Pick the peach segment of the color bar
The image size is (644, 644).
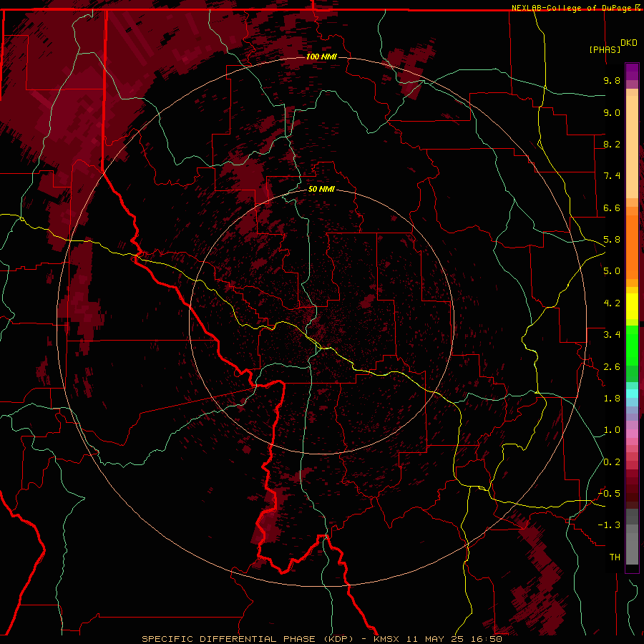[x=632, y=144]
